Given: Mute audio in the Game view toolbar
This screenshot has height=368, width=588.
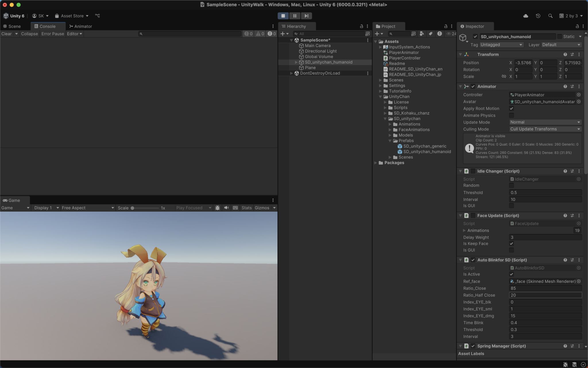Looking at the screenshot, I should click(226, 208).
